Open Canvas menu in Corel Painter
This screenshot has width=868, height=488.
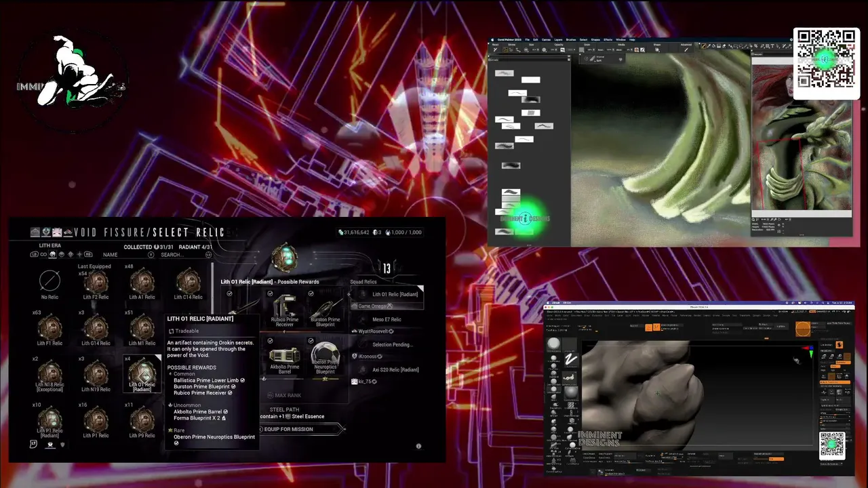546,40
